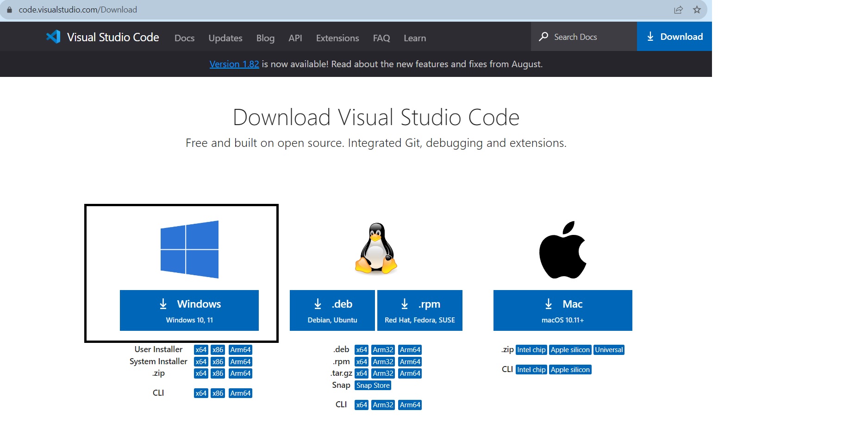Select x86 for Windows System Installer
This screenshot has height=436, width=868.
(218, 362)
